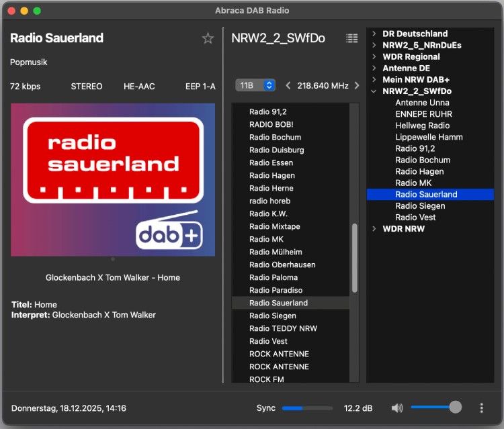Image resolution: width=504 pixels, height=429 pixels.
Task: Mute audio using the speaker icon
Action: (397, 408)
